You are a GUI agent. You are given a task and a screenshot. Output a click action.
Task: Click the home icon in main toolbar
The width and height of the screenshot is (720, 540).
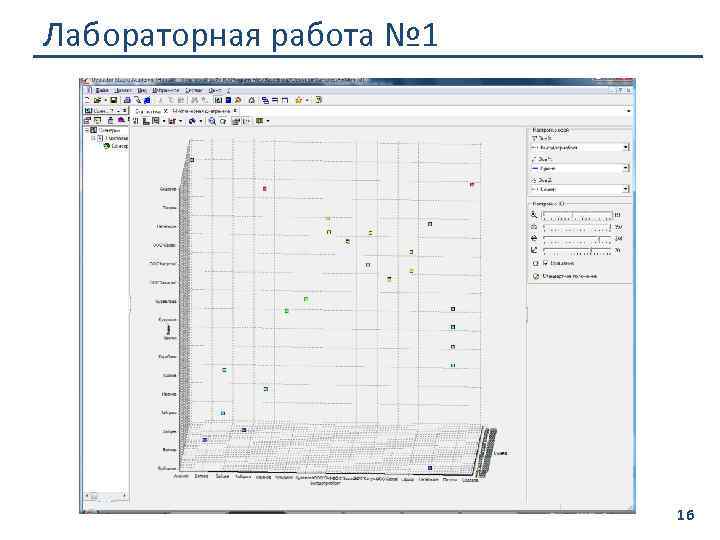[252, 100]
